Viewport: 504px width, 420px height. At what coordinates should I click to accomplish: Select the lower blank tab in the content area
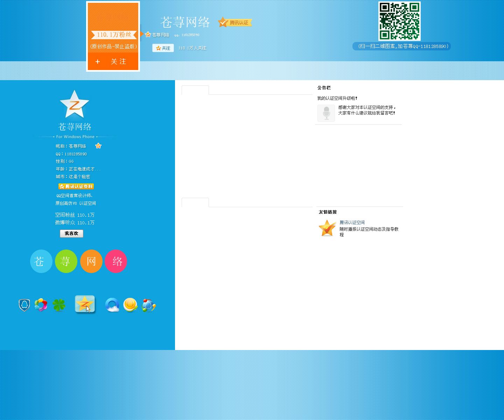pyautogui.click(x=195, y=202)
